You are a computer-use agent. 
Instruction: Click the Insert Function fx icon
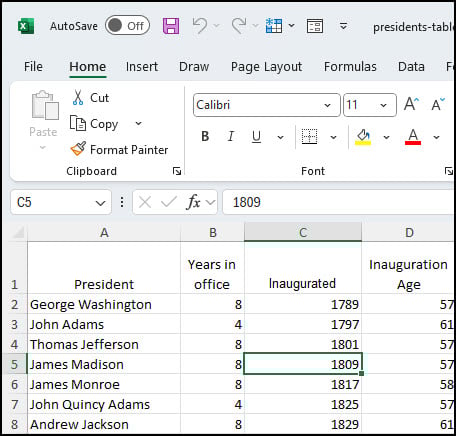pyautogui.click(x=194, y=202)
